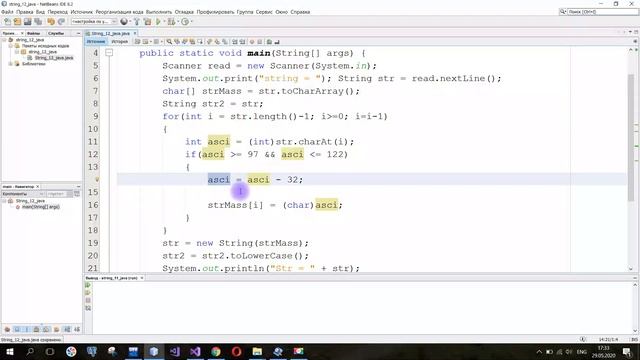The image size is (640, 360).
Task: Collapse the source packages tree node
Action: coord(11,46)
